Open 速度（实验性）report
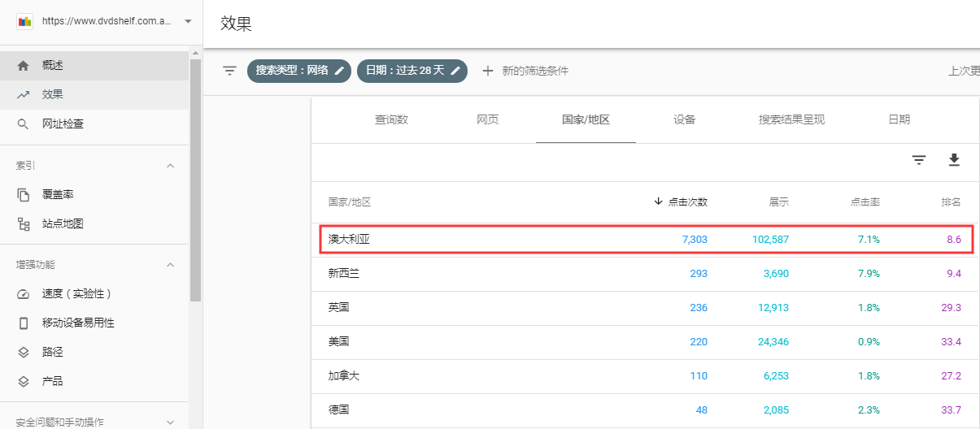 tap(94, 294)
